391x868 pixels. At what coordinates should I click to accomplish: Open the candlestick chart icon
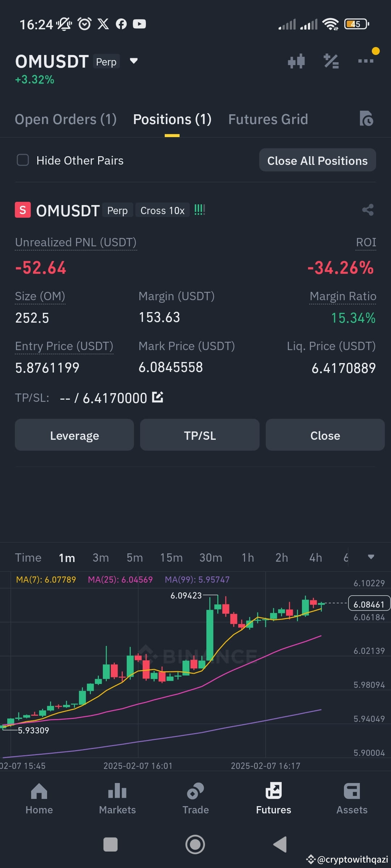click(296, 61)
